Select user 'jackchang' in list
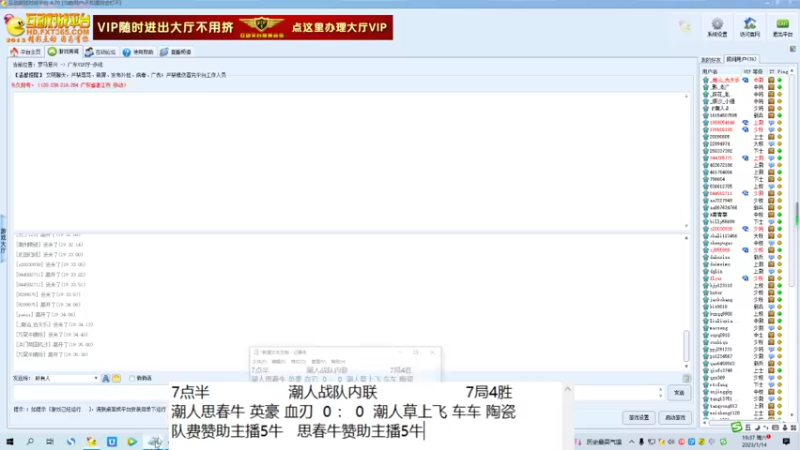The image size is (800, 450). (721, 300)
